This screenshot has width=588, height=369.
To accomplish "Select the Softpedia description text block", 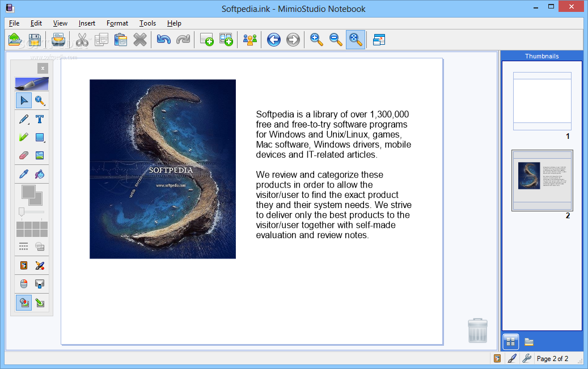I will coord(334,175).
